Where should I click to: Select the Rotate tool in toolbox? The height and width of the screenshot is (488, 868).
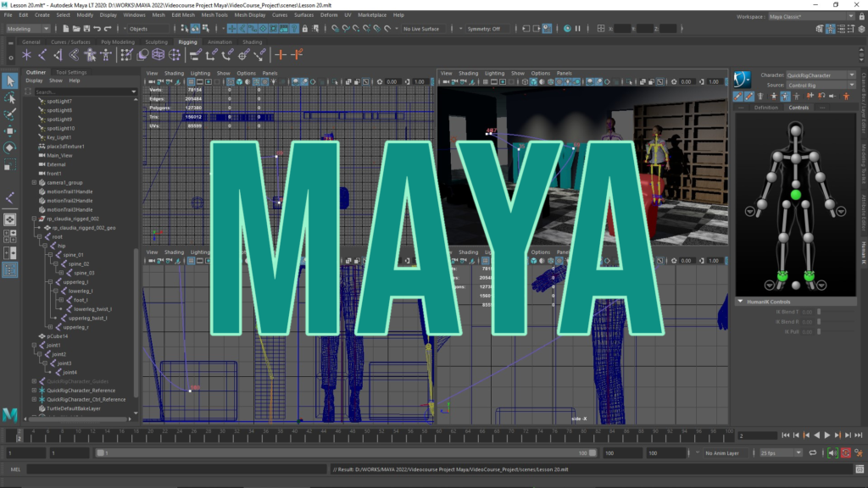click(x=10, y=147)
